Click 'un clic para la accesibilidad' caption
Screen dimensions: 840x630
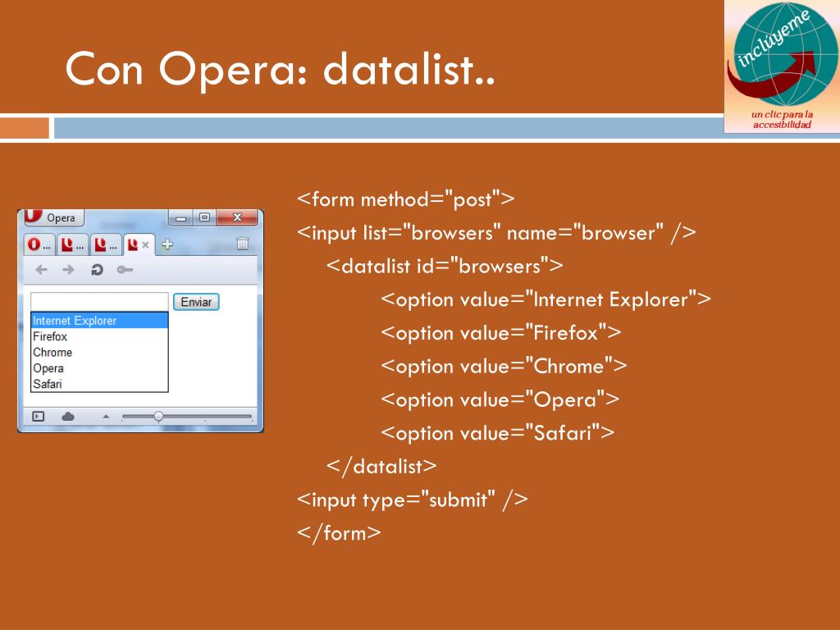point(782,120)
